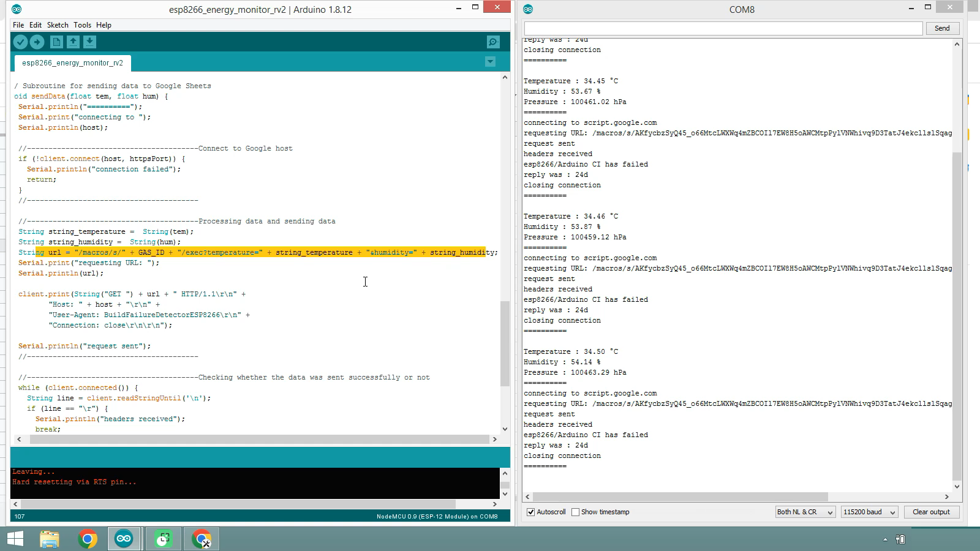980x551 pixels.
Task: Create a new sketch with the New icon
Action: (x=56, y=42)
